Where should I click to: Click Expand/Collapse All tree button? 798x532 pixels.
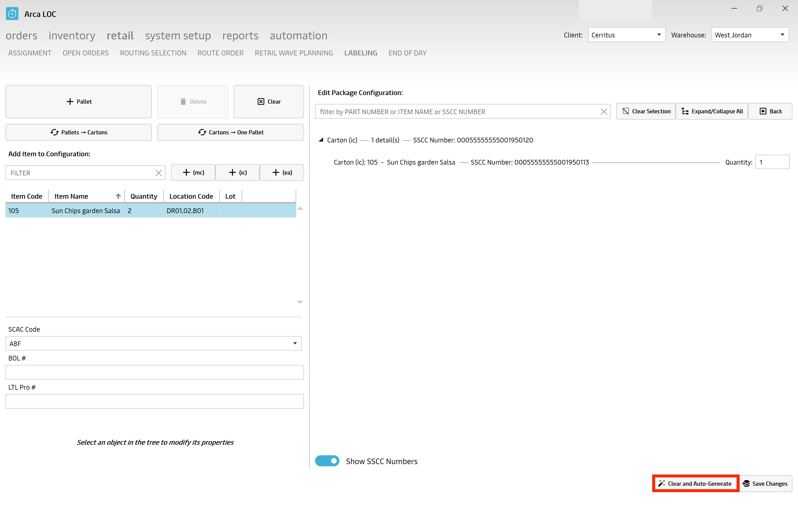(x=712, y=111)
